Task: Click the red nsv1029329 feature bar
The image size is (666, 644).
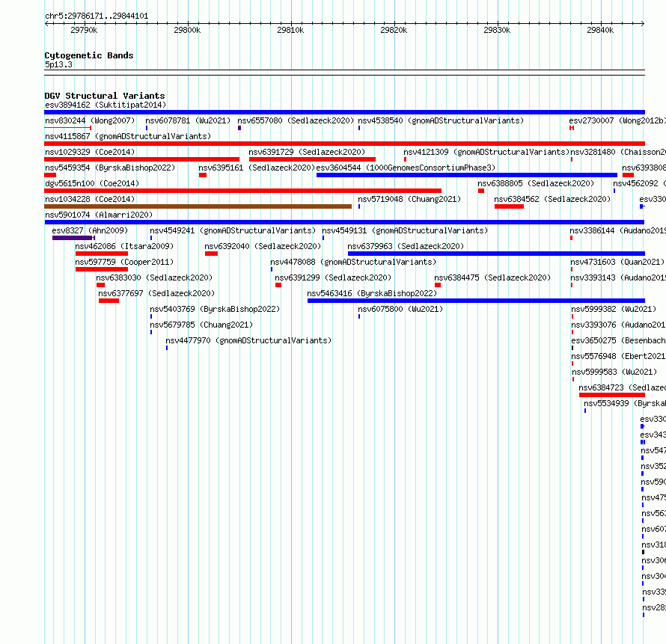Action: pyautogui.click(x=142, y=159)
